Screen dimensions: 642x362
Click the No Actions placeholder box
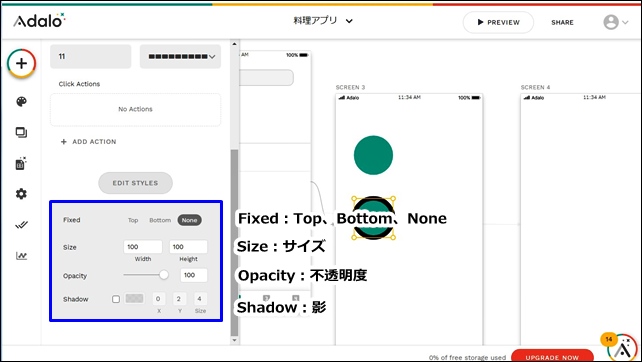[x=136, y=109]
